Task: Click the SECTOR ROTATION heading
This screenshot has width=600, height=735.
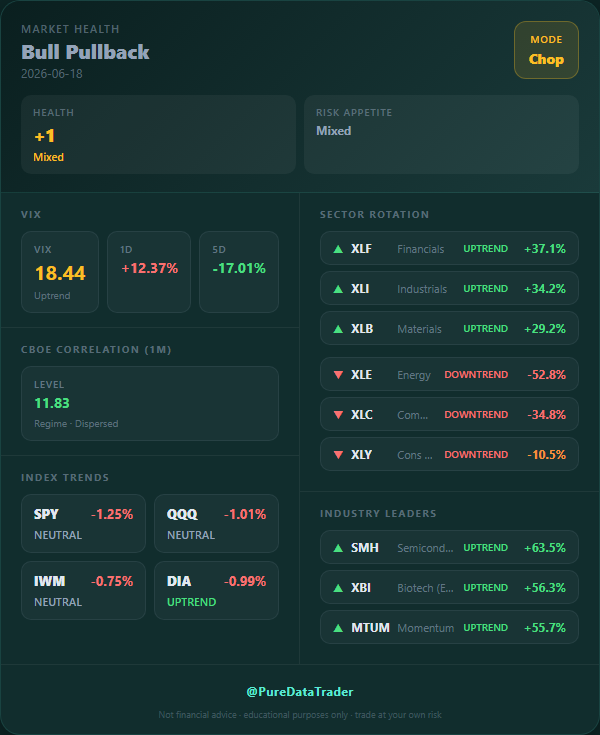Action: [x=374, y=214]
